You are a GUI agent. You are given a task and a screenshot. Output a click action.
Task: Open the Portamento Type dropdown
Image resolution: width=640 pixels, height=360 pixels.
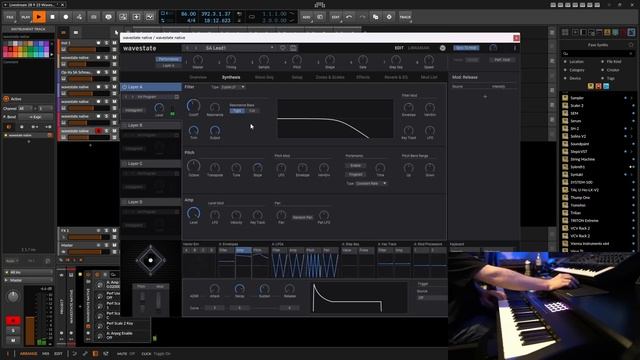371,184
